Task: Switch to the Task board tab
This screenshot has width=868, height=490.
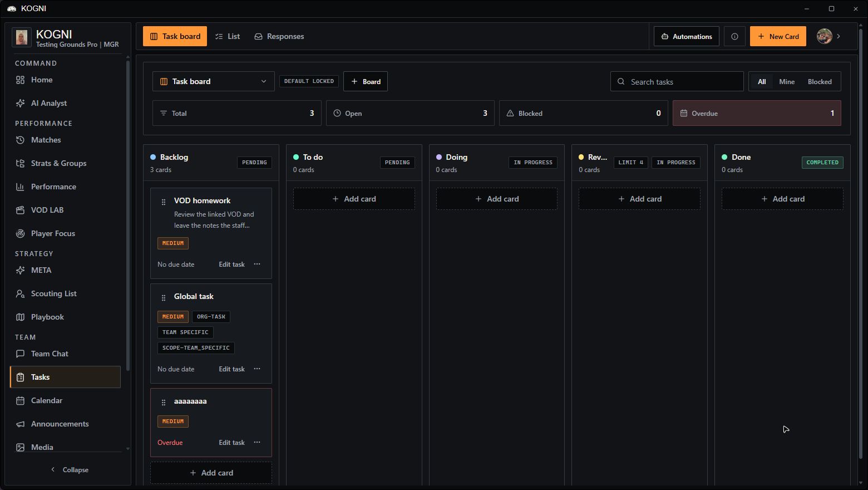Action: tap(175, 36)
